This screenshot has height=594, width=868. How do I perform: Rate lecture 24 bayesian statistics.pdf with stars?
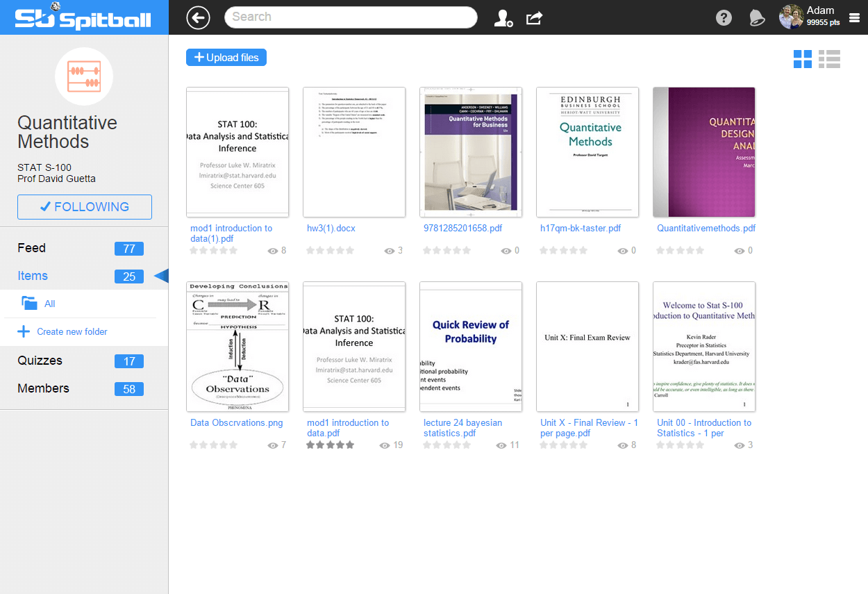(446, 445)
